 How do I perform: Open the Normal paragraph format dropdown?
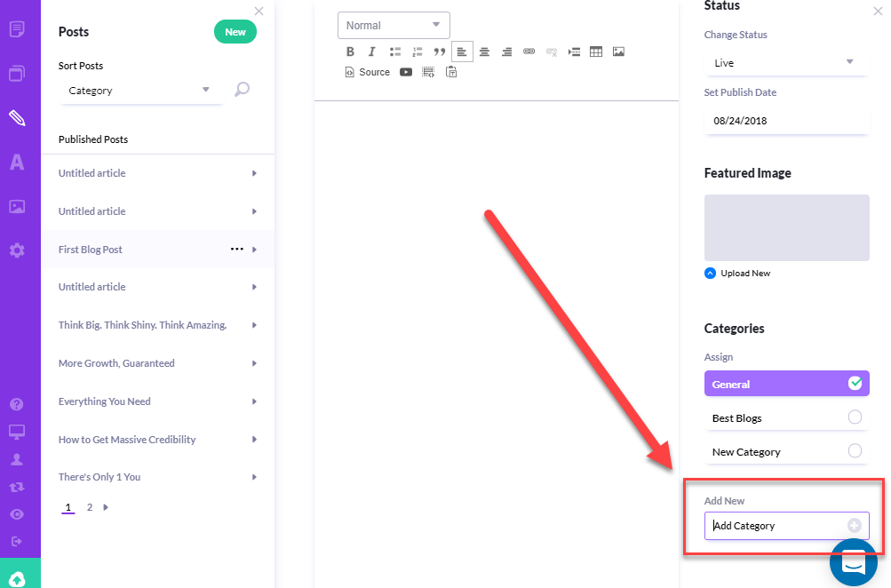click(394, 25)
